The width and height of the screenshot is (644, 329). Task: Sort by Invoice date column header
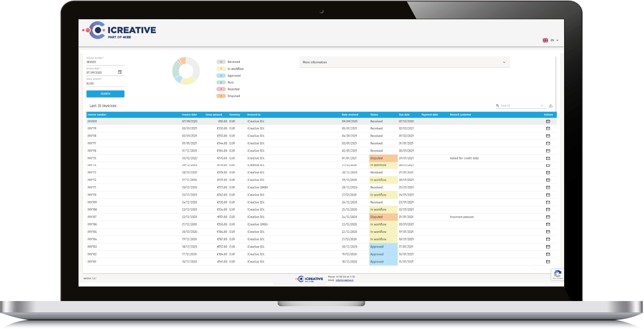(189, 115)
